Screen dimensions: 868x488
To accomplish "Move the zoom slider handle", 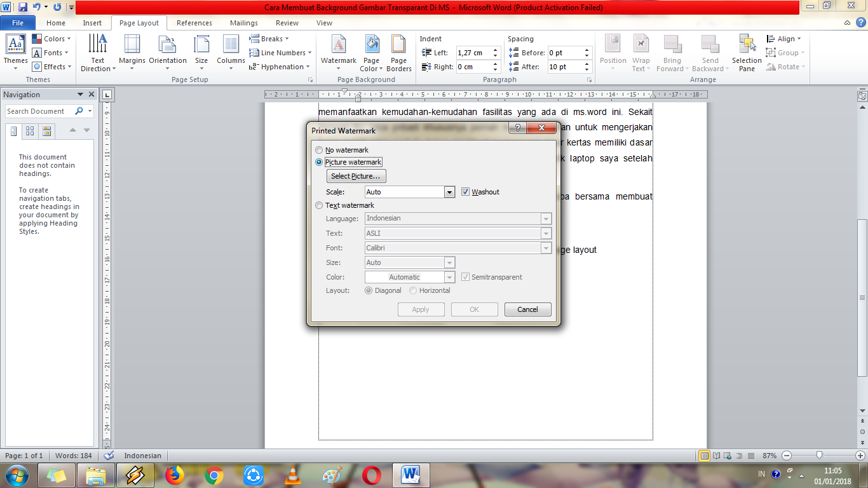I will click(x=820, y=456).
